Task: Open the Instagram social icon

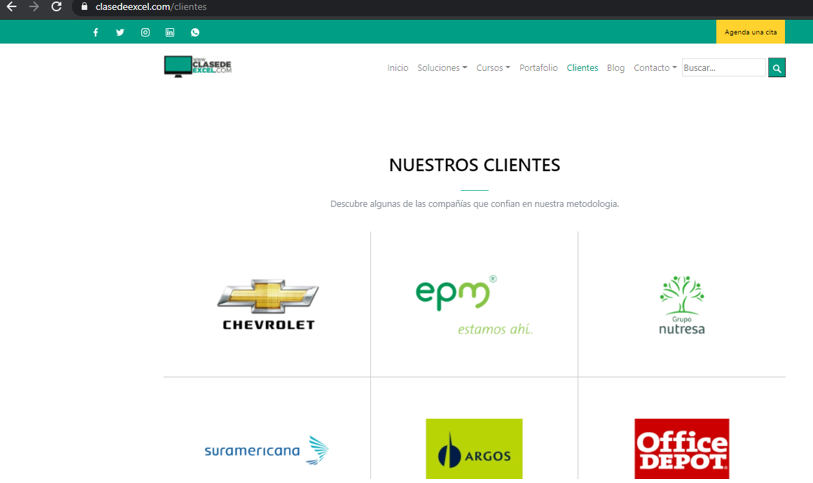Action: pos(145,32)
